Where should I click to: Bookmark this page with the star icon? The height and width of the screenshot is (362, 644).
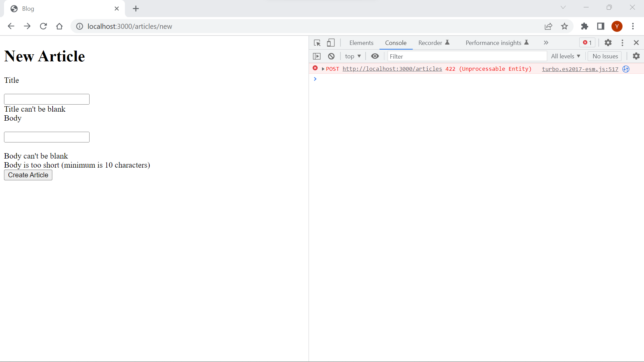tap(565, 26)
